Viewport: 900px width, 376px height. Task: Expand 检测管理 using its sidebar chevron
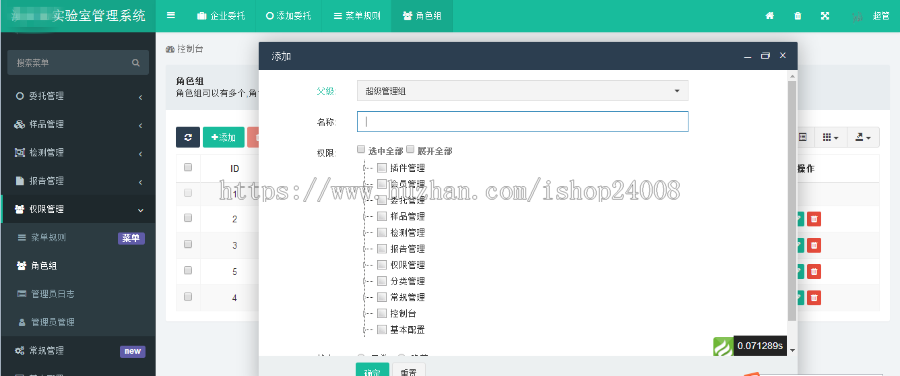point(141,154)
